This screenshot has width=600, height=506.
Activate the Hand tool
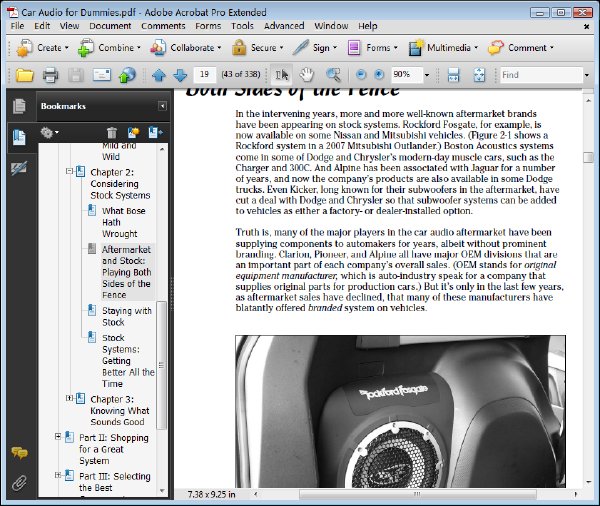pos(307,75)
